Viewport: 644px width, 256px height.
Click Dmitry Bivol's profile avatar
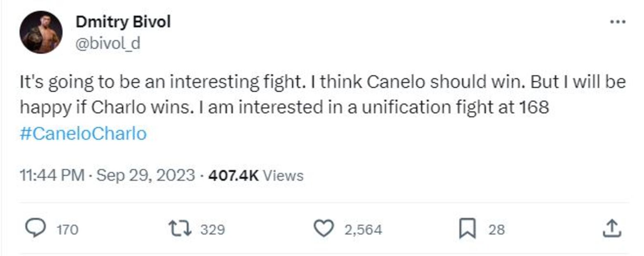pyautogui.click(x=41, y=32)
